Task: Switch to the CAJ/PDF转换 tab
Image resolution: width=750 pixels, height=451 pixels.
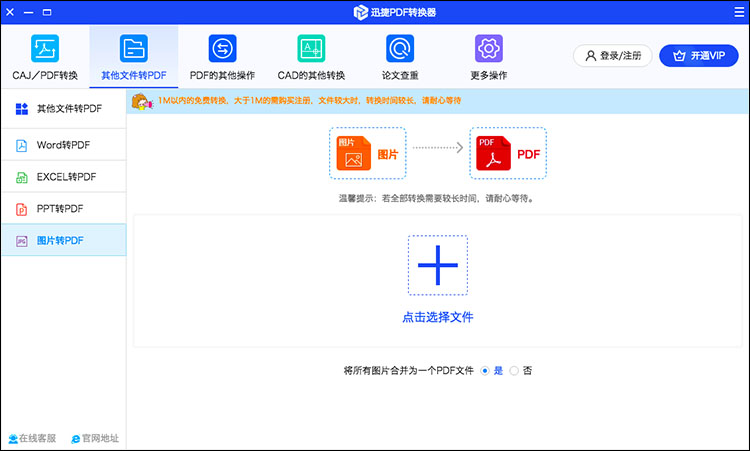Action: click(x=45, y=57)
